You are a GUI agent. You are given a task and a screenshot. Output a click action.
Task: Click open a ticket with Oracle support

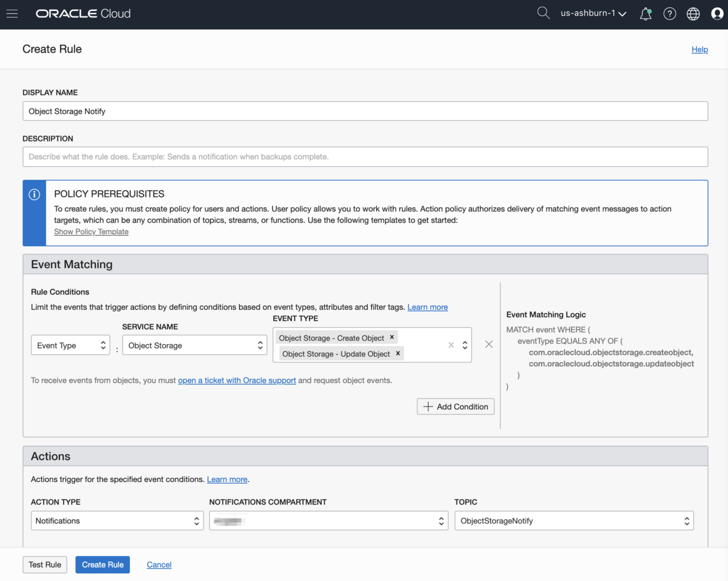pyautogui.click(x=237, y=380)
